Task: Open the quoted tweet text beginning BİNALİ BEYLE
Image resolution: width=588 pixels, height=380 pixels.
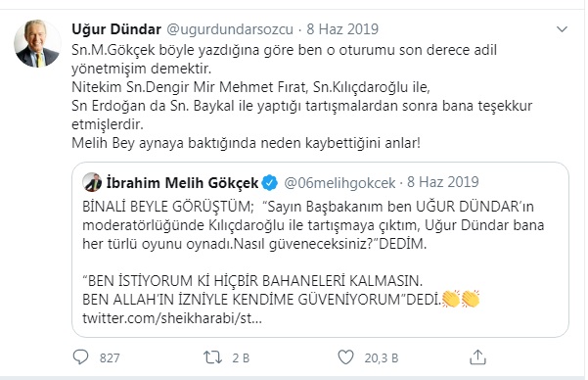Action: 313,225
